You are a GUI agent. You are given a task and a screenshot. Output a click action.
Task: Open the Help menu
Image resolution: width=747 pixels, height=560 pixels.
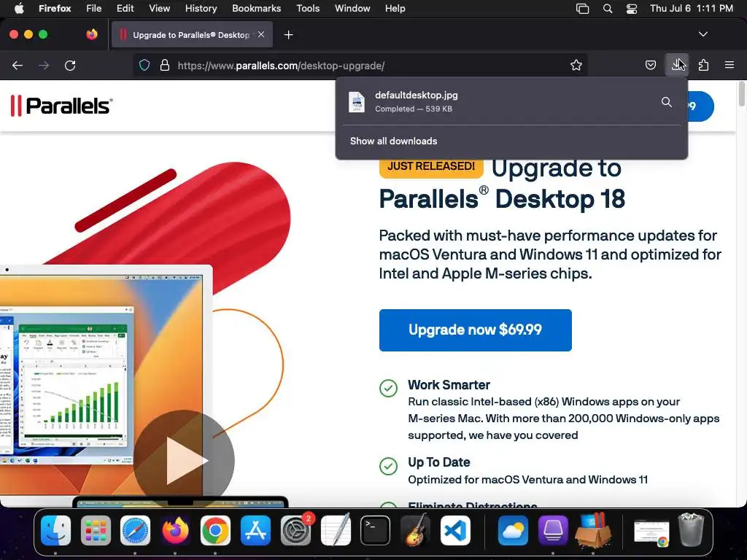(395, 8)
